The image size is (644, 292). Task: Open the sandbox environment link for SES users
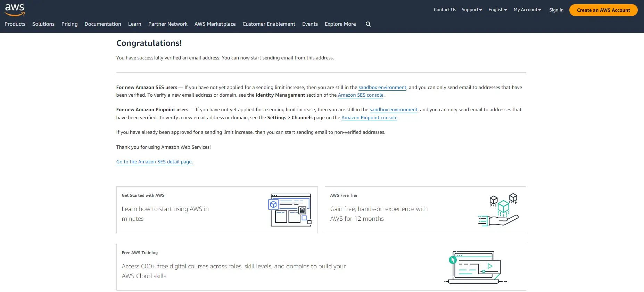(382, 87)
